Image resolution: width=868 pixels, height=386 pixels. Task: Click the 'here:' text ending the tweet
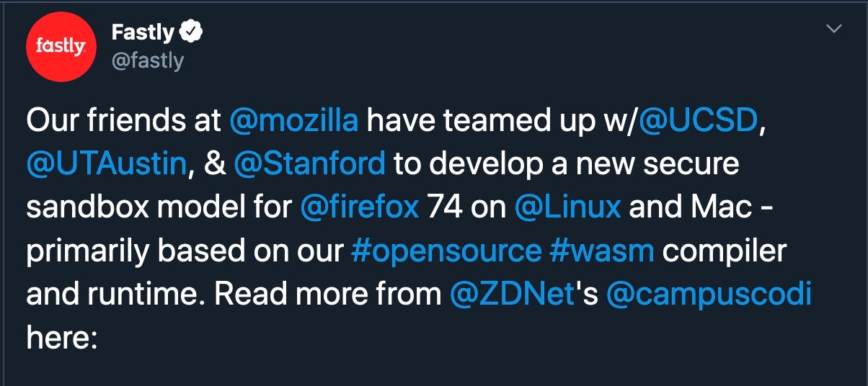point(61,337)
